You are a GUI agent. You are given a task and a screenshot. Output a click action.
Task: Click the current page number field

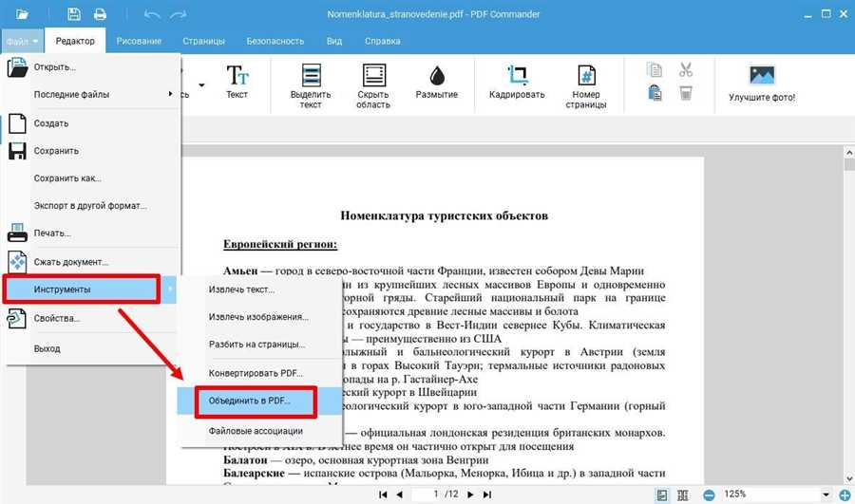pyautogui.click(x=427, y=495)
